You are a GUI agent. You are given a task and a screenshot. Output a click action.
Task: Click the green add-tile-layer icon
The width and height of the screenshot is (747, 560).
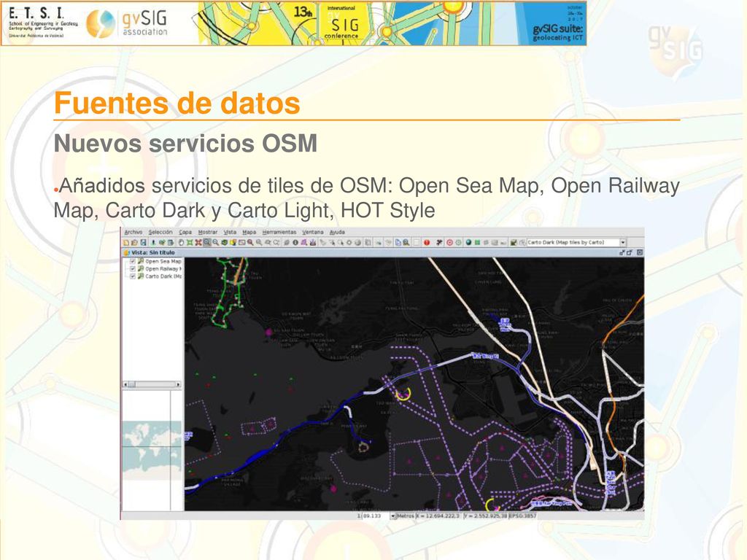[x=514, y=243]
